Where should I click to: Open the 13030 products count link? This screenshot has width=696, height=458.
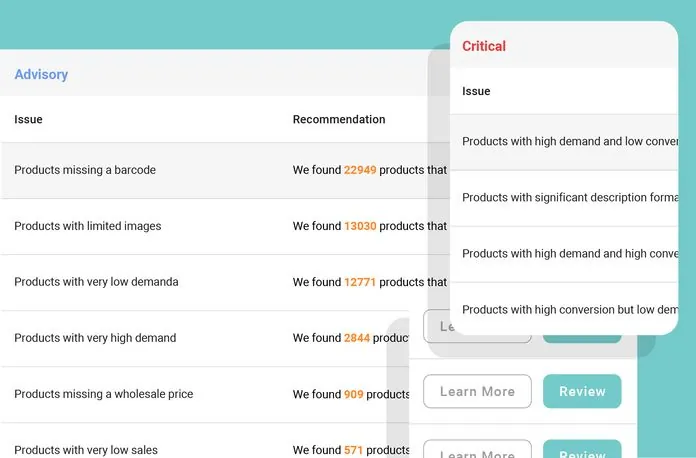(x=360, y=226)
